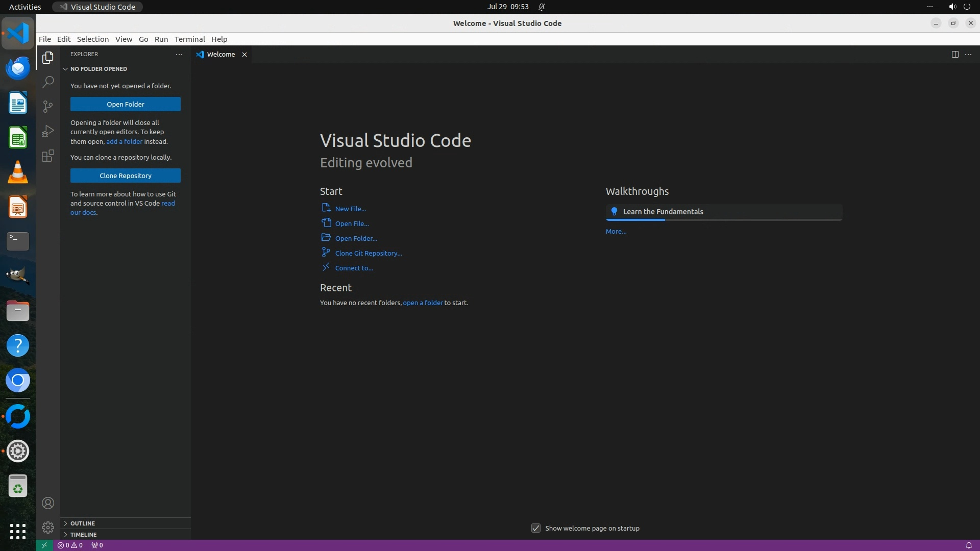Open the notifications bell in status bar
Viewport: 980px width, 551px height.
pos(968,545)
